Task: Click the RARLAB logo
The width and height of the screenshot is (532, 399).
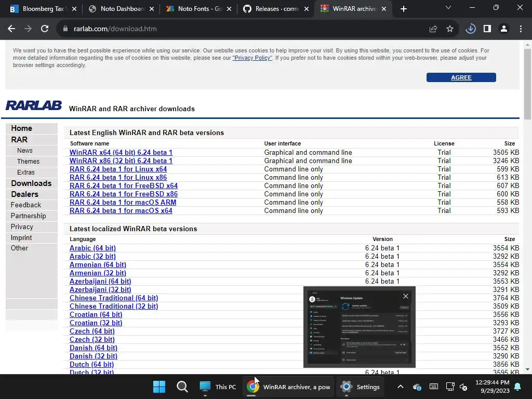Action: coord(34,105)
